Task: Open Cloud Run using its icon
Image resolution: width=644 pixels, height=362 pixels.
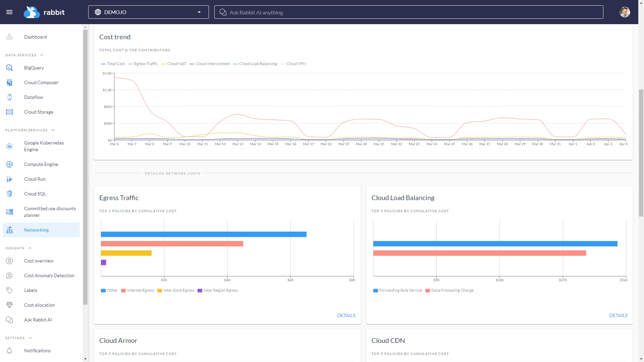Action: coord(9,179)
